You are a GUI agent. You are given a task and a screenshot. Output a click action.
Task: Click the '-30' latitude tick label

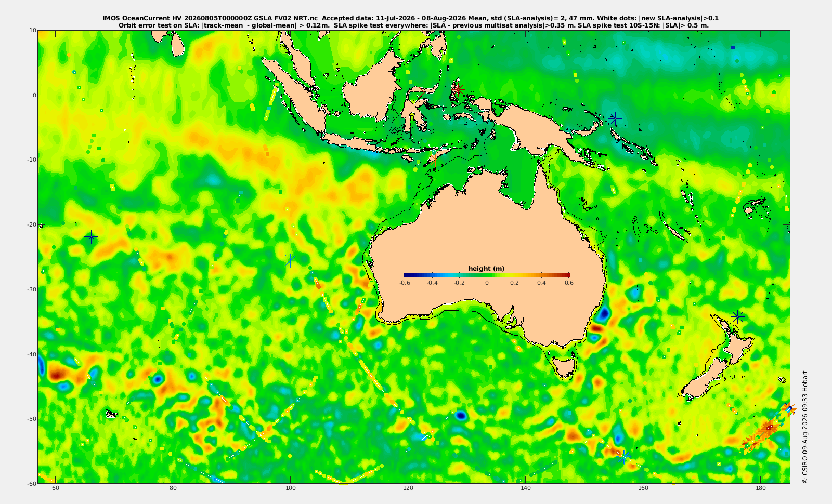31,289
